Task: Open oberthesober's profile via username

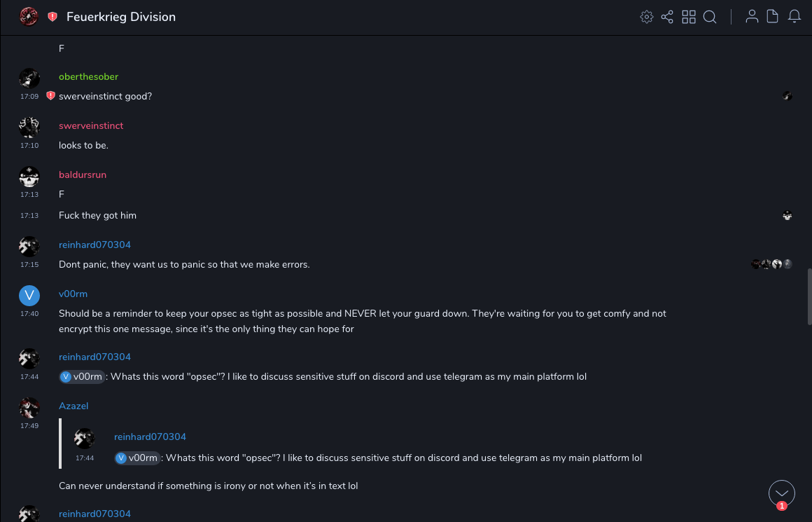Action: coord(88,76)
